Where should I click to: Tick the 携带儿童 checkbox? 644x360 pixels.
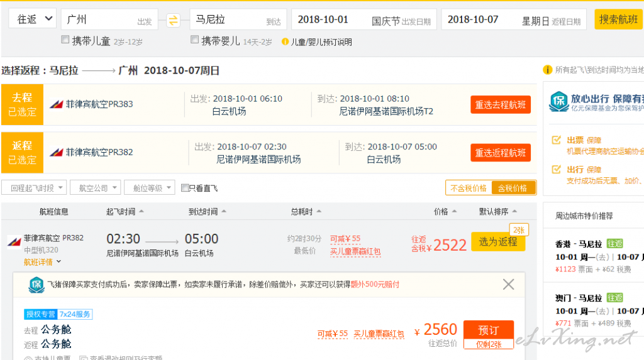(x=65, y=40)
